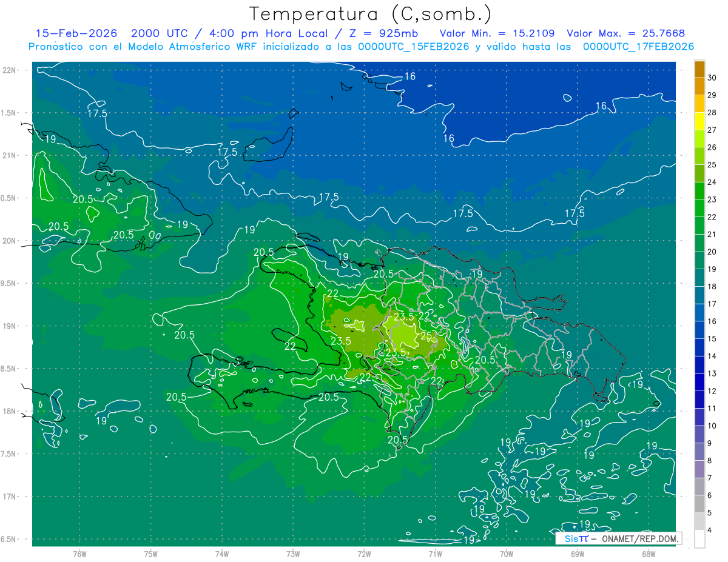Click the colorbar label "24"

tap(712, 182)
